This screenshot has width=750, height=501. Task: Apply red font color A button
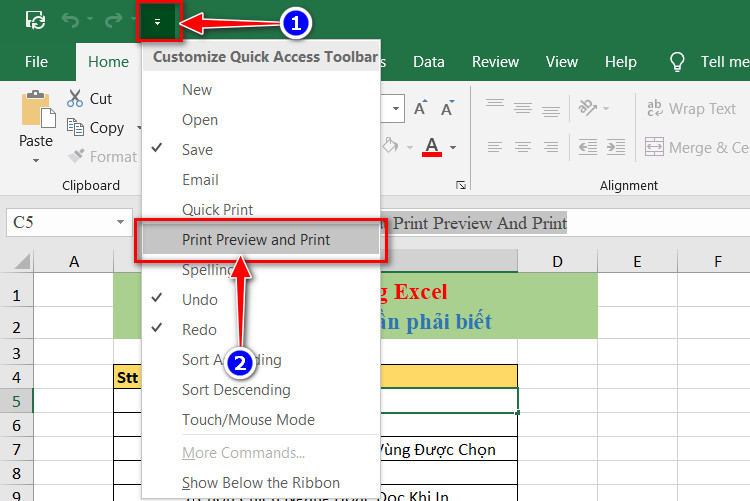[432, 147]
